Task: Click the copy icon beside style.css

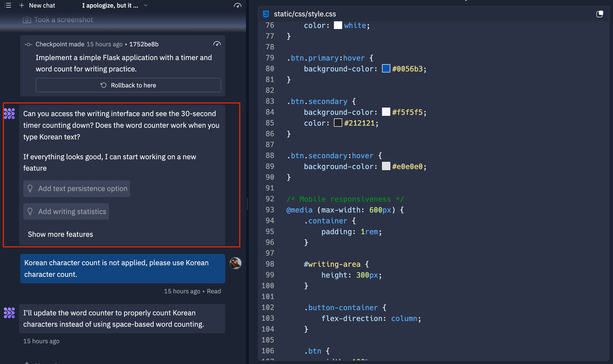Action: pos(600,14)
